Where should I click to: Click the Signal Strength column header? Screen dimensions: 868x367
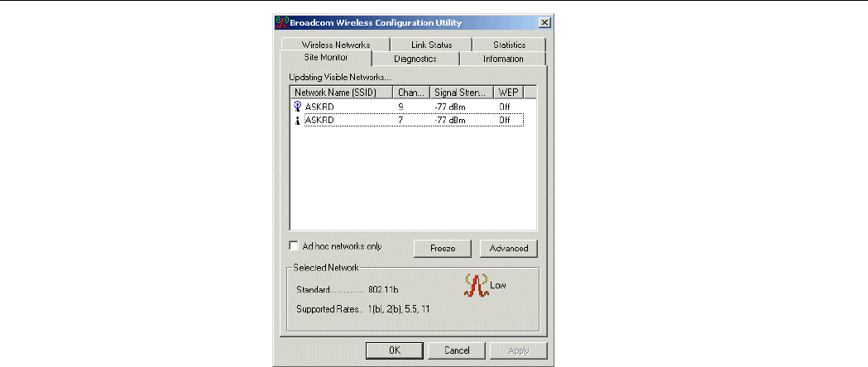(x=462, y=93)
